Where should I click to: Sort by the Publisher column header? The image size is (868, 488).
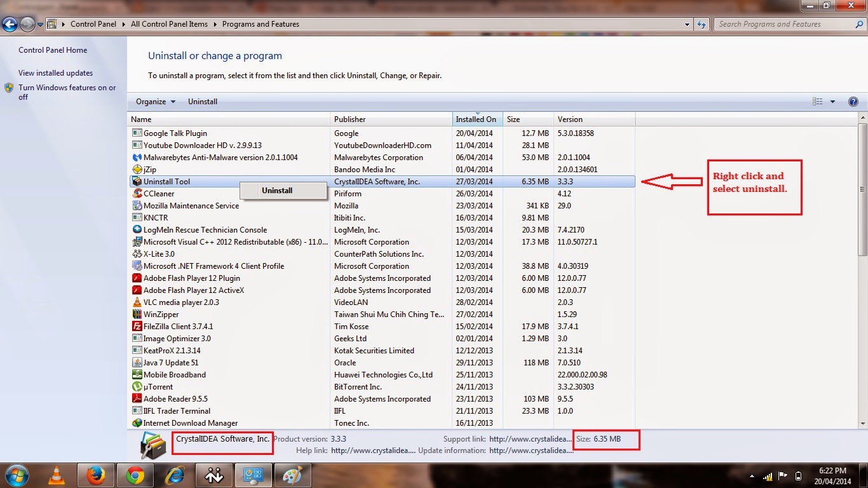click(x=391, y=119)
